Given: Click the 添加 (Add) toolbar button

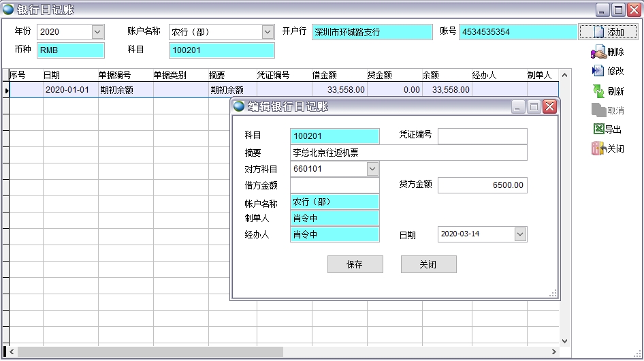Looking at the screenshot, I should pos(608,32).
